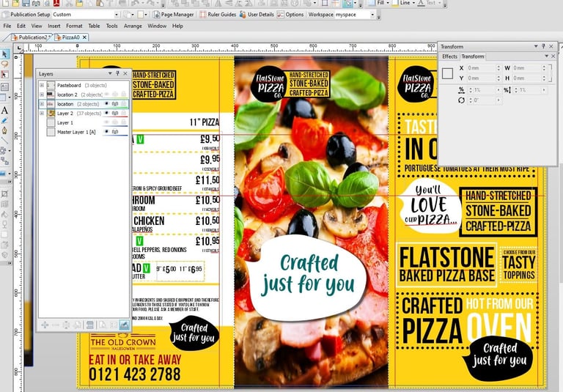Select the Pen tool

[x=4, y=130]
